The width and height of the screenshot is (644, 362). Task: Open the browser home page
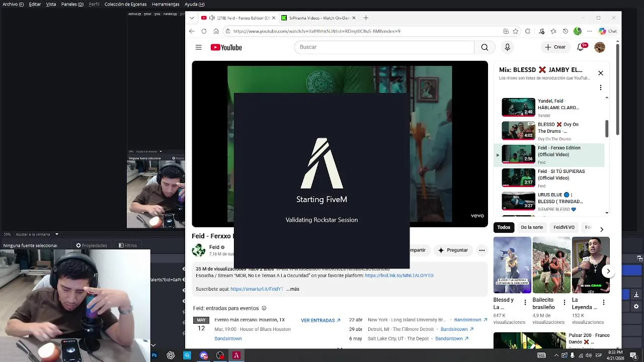click(x=216, y=31)
